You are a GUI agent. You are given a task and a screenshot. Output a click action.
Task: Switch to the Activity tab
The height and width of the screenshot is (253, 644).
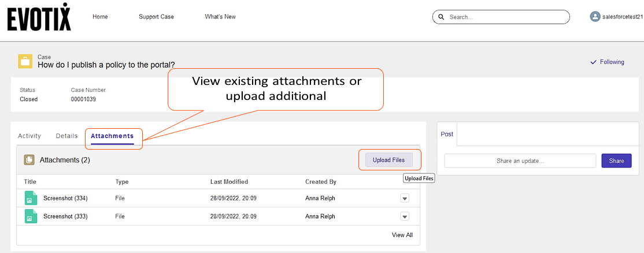coord(29,136)
